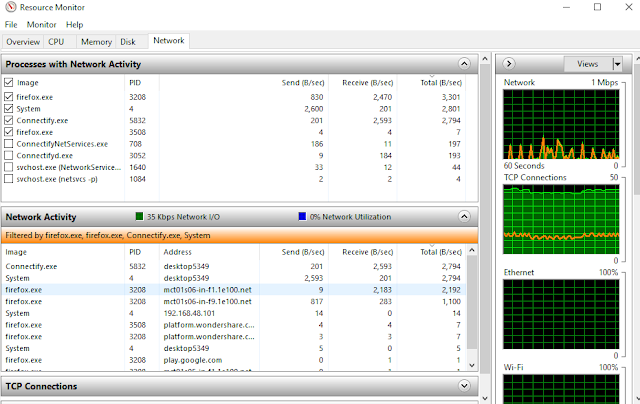
Task: Check svchost.exe (NetworkService) checkbox
Action: tap(9, 167)
